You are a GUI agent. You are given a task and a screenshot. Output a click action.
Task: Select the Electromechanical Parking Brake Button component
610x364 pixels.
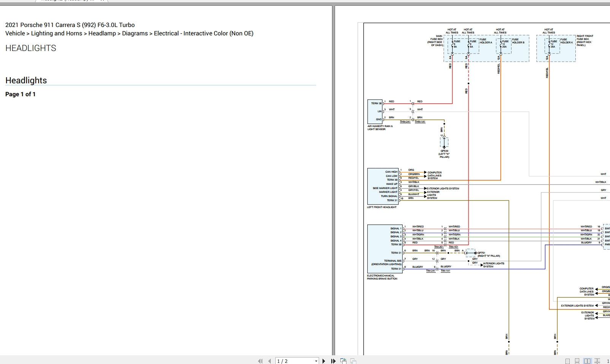coord(385,248)
